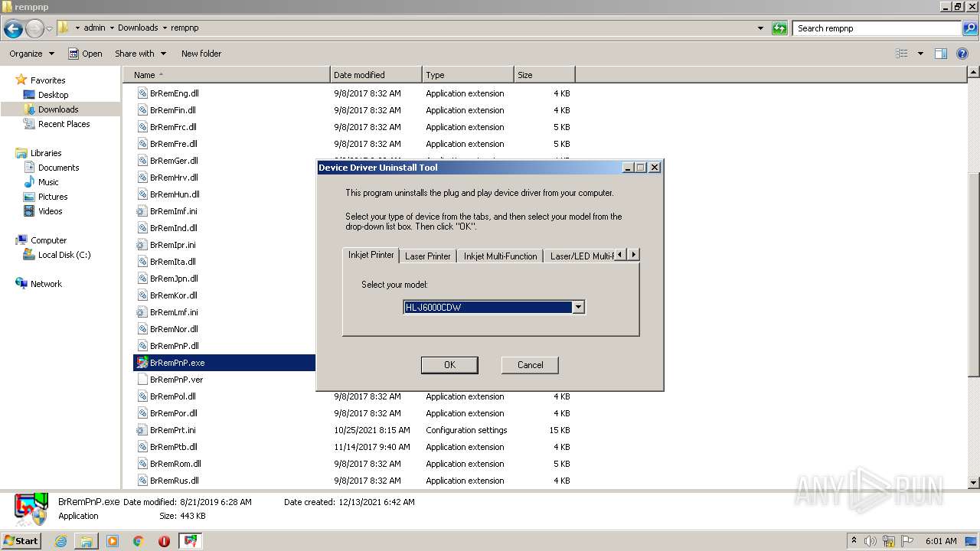Click New folder in the toolbar

pos(201,54)
